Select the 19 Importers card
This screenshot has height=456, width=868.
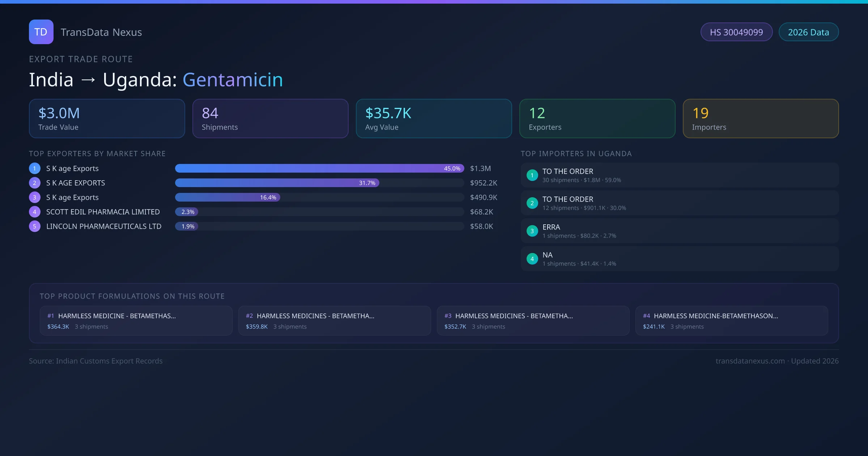click(x=761, y=118)
